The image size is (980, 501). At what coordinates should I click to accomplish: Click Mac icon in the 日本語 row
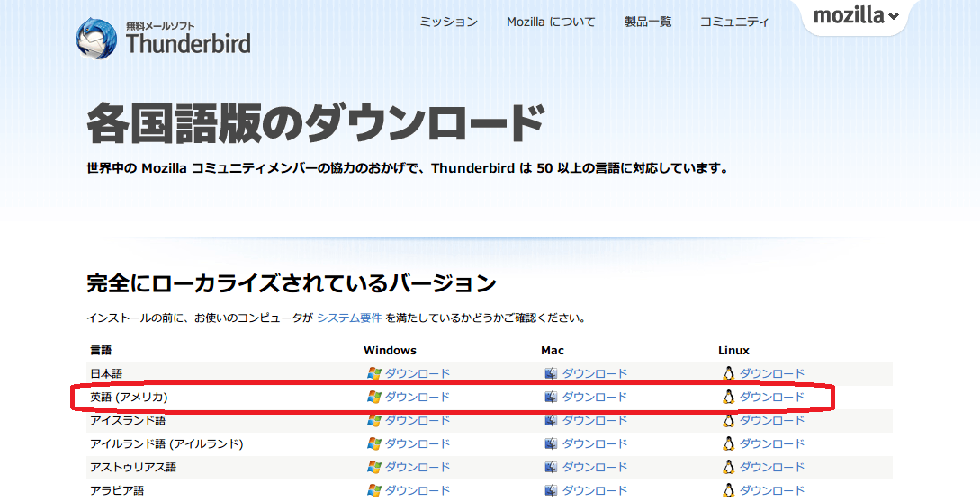551,373
